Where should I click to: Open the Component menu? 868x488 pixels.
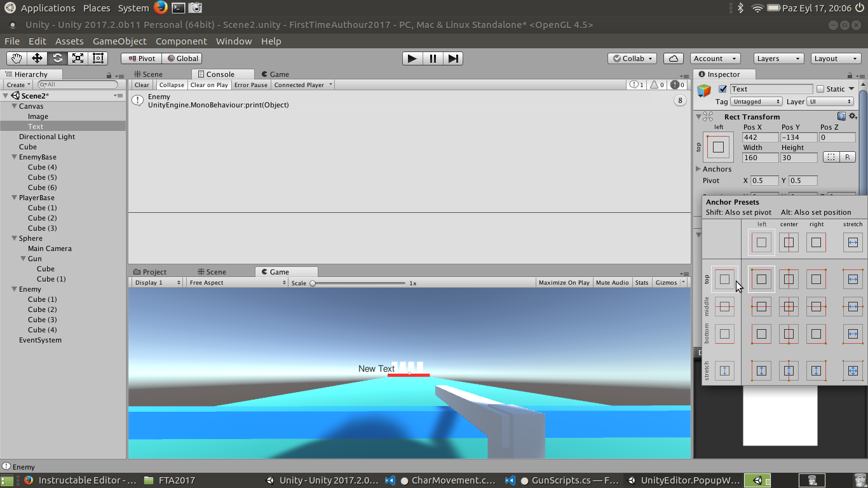[x=181, y=41]
